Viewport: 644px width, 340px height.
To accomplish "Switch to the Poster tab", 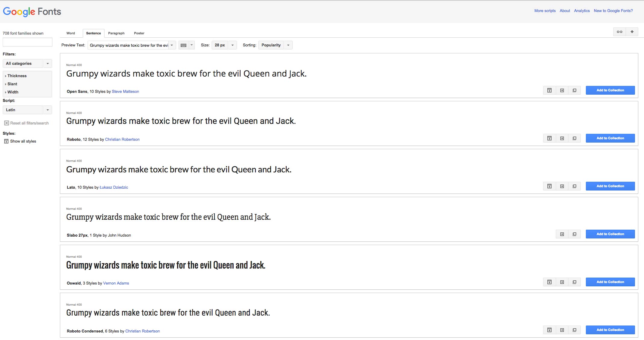I will 139,33.
